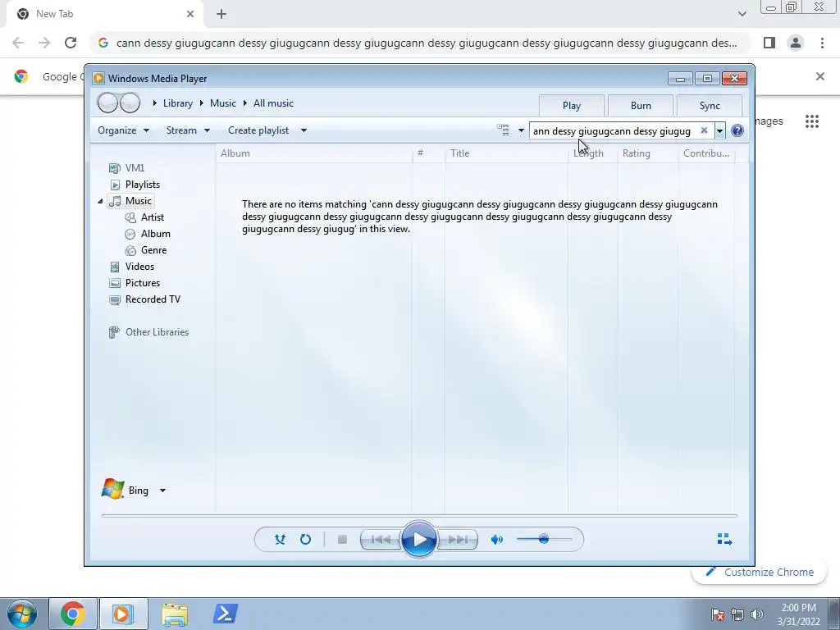840x630 pixels.
Task: Open the Chrome tab search chevron
Action: (742, 14)
